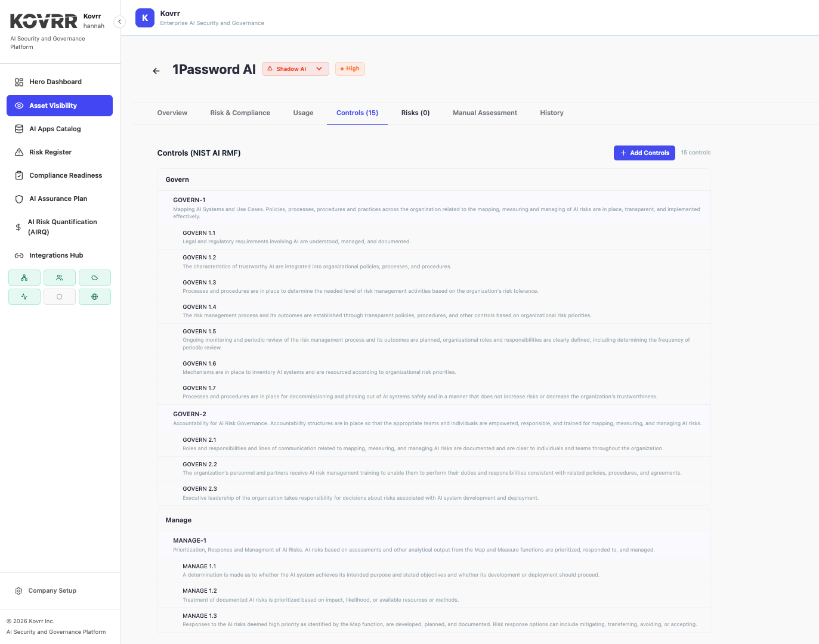Click the gray shield integration tile
The image size is (819, 644).
click(60, 297)
